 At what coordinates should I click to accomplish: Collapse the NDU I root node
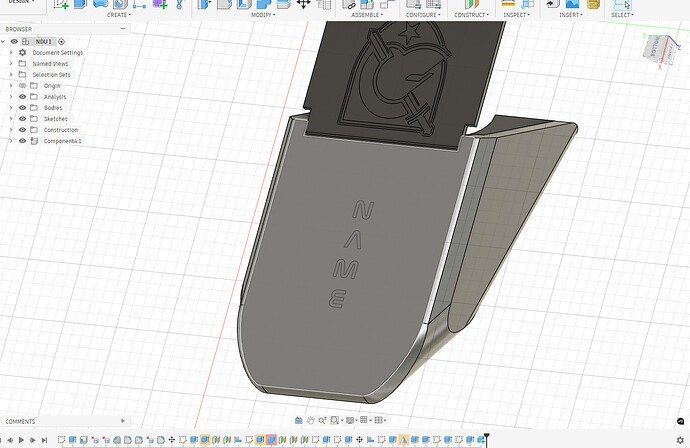[3, 41]
